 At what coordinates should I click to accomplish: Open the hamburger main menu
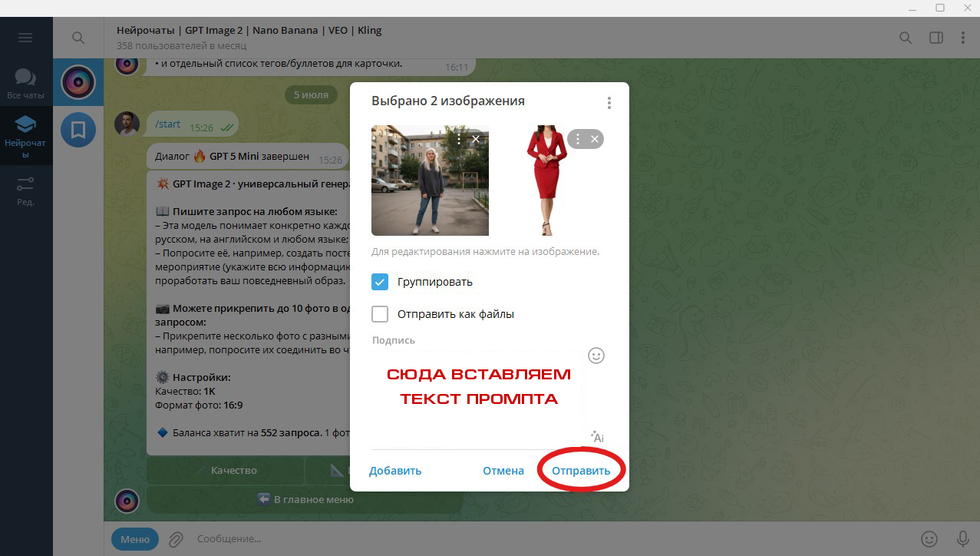[25, 38]
